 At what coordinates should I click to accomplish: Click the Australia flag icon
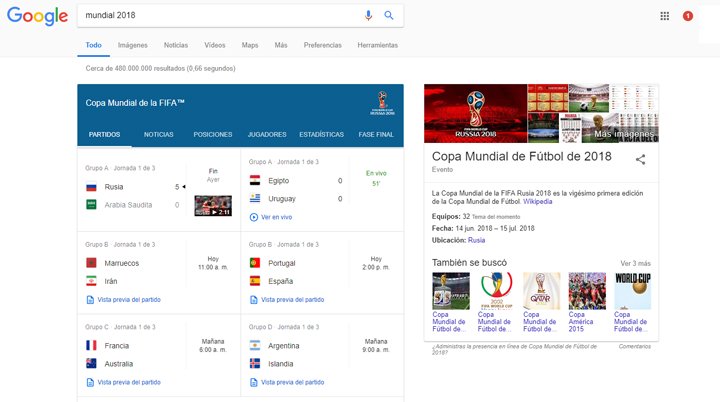pyautogui.click(x=91, y=363)
